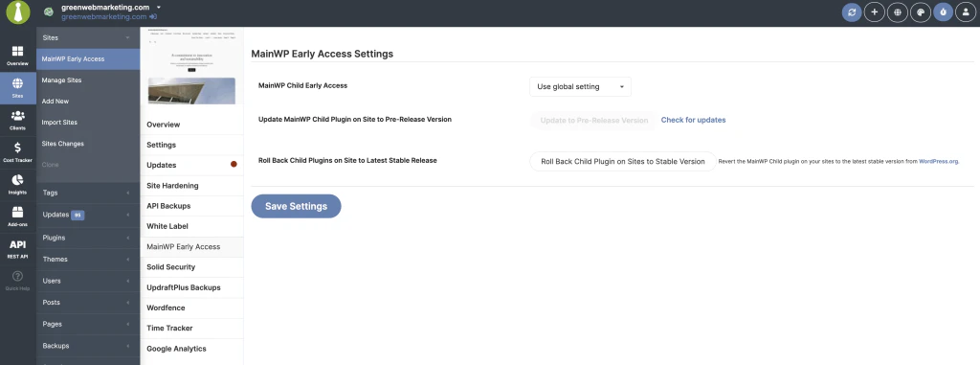The width and height of the screenshot is (980, 365).
Task: Open the Use global setting dropdown
Action: point(580,86)
